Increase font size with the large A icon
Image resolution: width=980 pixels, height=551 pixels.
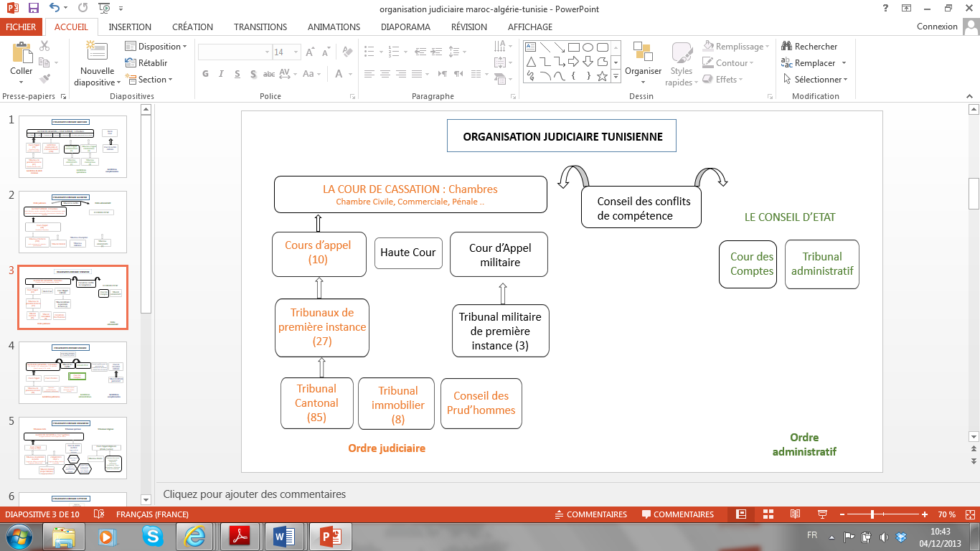click(311, 52)
